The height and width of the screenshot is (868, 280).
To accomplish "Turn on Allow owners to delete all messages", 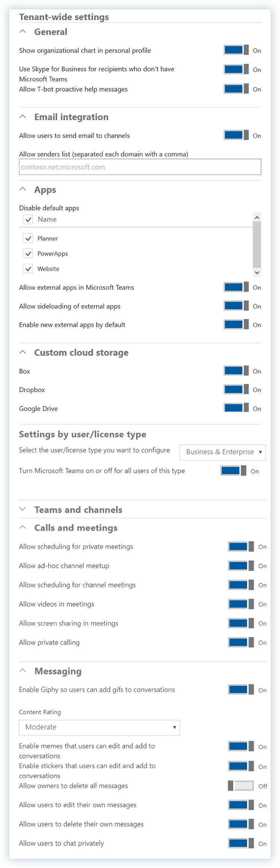I will pos(241,786).
